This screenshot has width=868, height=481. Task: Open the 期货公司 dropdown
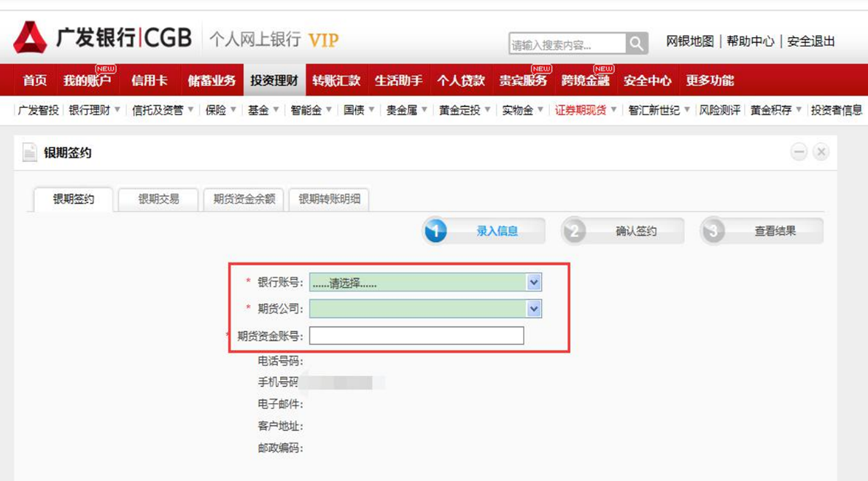pyautogui.click(x=534, y=308)
